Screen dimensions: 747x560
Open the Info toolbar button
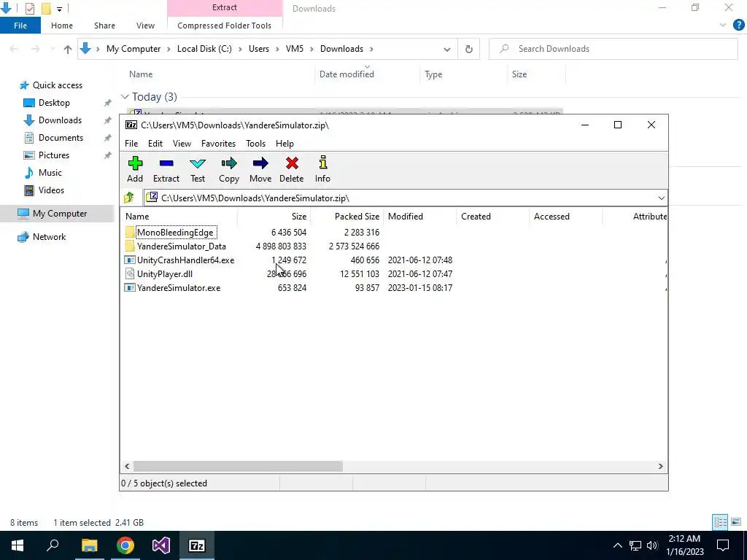322,169
